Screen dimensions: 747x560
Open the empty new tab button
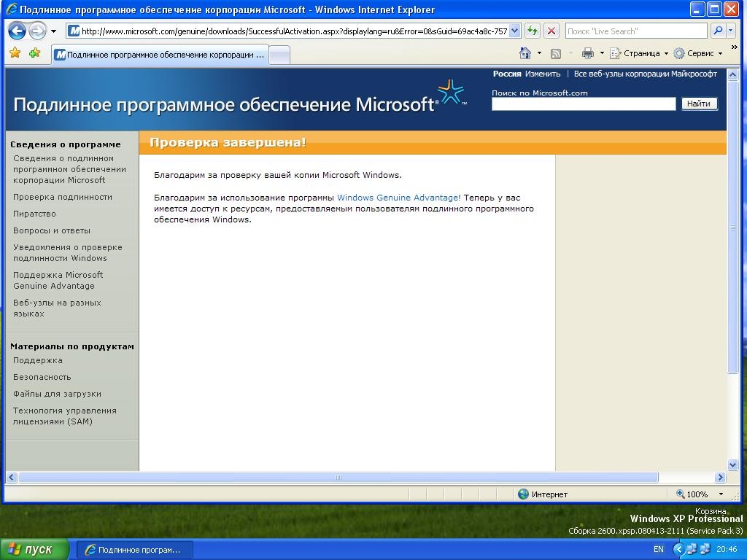click(x=280, y=55)
